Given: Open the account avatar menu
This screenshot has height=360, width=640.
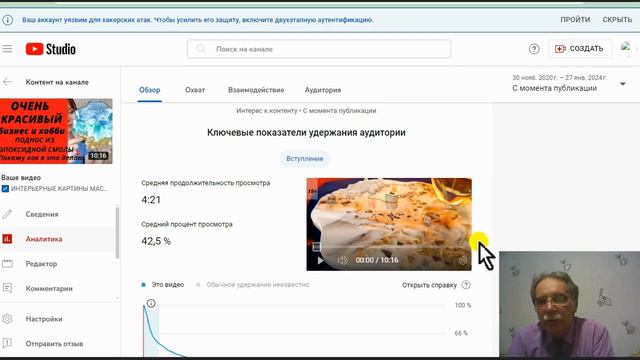Looking at the screenshot, I should coord(626,48).
